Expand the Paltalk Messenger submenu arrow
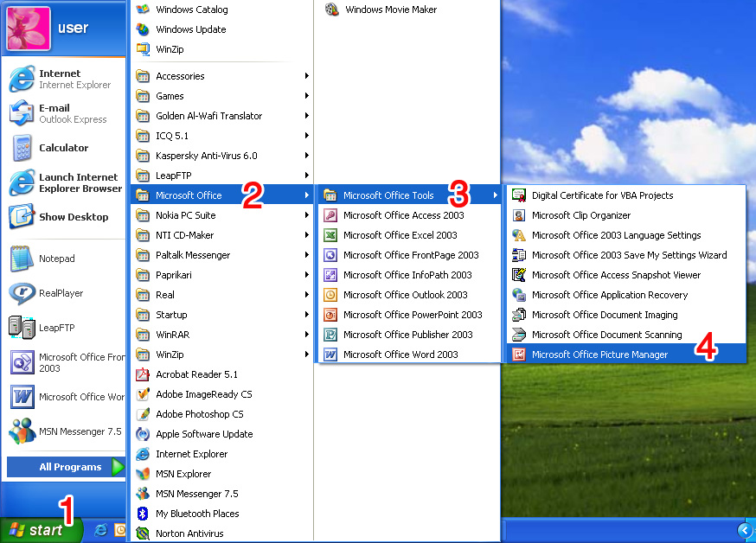The height and width of the screenshot is (543, 756). click(x=307, y=255)
